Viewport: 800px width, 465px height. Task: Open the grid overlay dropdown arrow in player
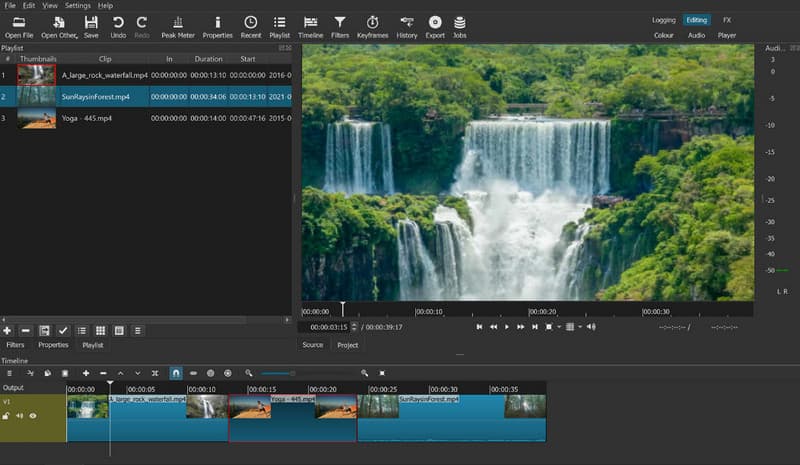[x=580, y=327]
